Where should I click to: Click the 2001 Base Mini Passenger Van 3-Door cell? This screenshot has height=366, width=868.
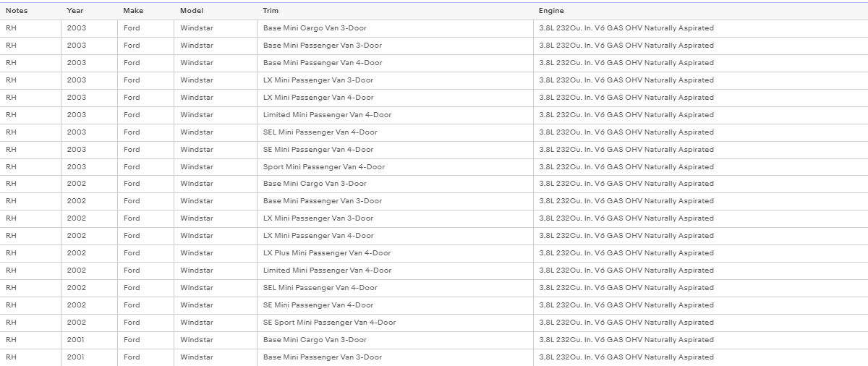coord(396,357)
